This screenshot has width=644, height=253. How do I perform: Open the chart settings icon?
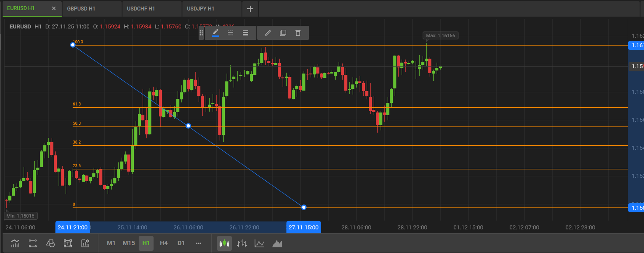click(x=85, y=243)
